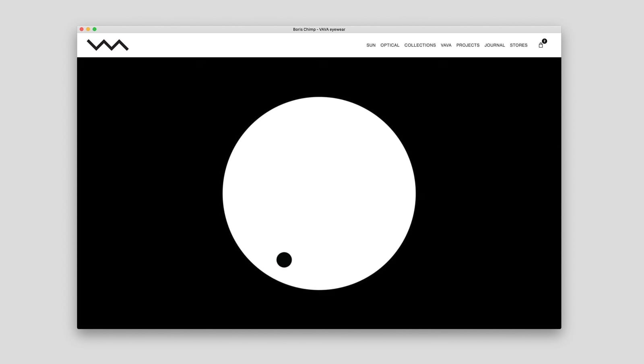Minimize window with the yellow button
The height and width of the screenshot is (364, 644).
[x=88, y=29]
